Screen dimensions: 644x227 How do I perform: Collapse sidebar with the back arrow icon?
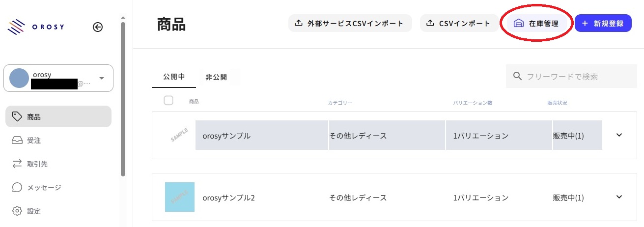point(98,27)
